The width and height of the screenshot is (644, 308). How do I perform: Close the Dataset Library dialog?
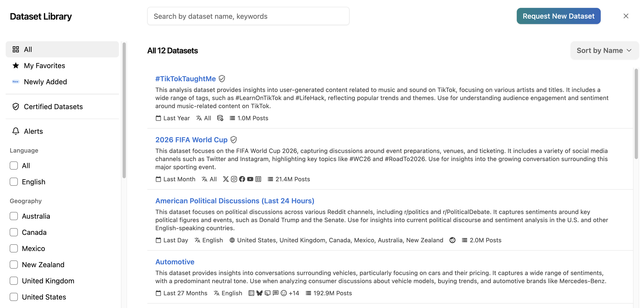tap(626, 16)
